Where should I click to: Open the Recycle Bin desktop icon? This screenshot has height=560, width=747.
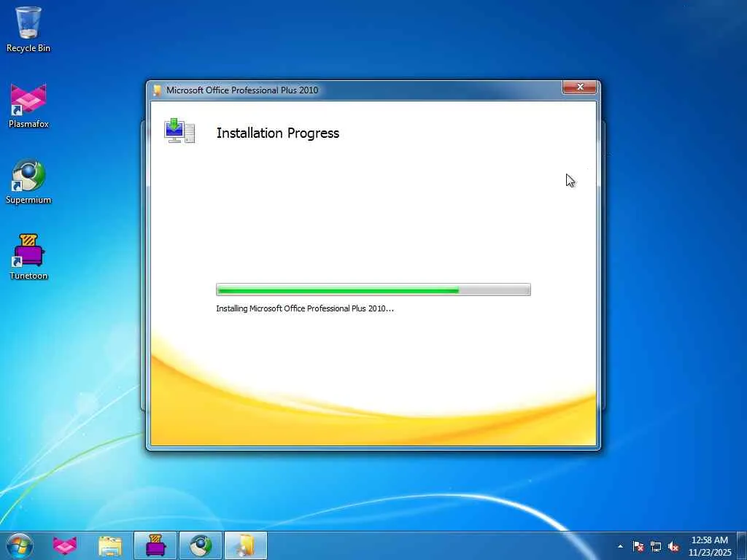28,28
